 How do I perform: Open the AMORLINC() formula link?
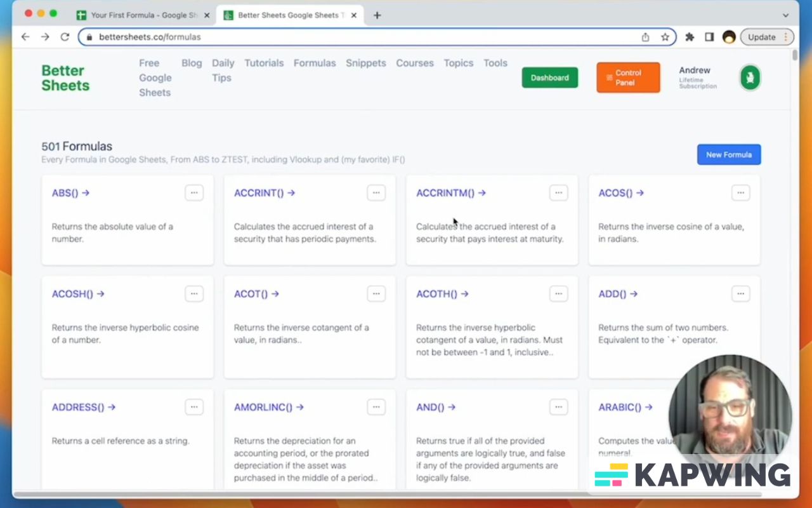tap(269, 407)
